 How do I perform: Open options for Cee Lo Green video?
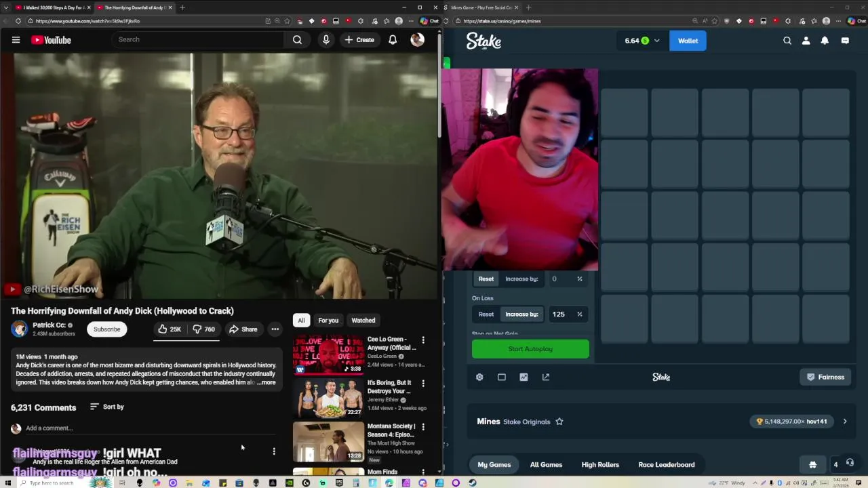(x=423, y=340)
